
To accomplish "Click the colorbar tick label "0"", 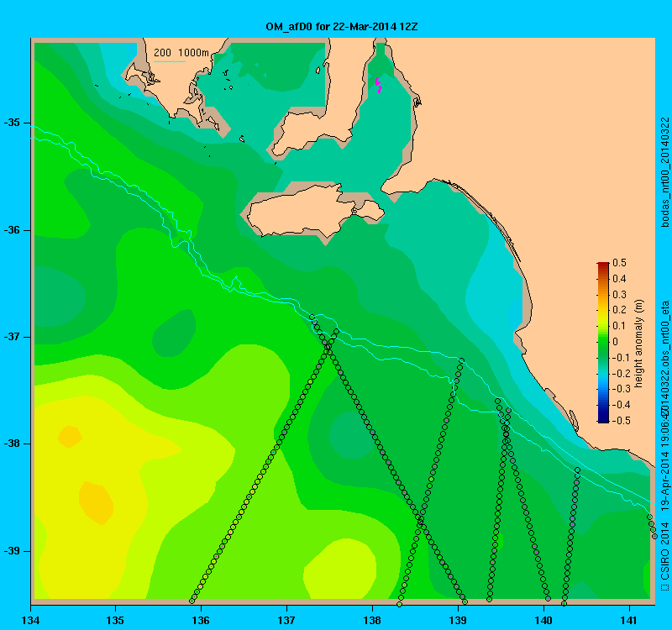I will click(x=616, y=342).
